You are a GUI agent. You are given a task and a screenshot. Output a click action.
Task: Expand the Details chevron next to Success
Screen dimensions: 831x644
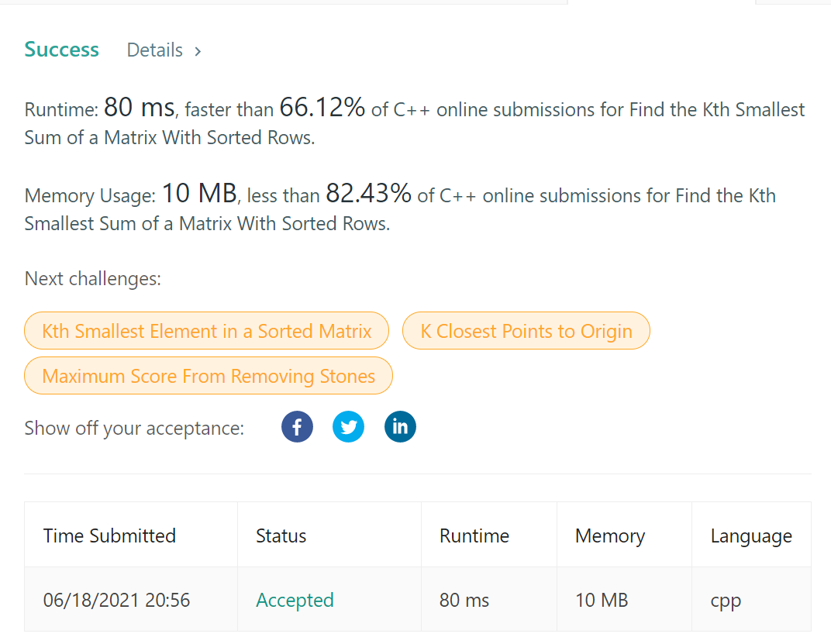197,50
